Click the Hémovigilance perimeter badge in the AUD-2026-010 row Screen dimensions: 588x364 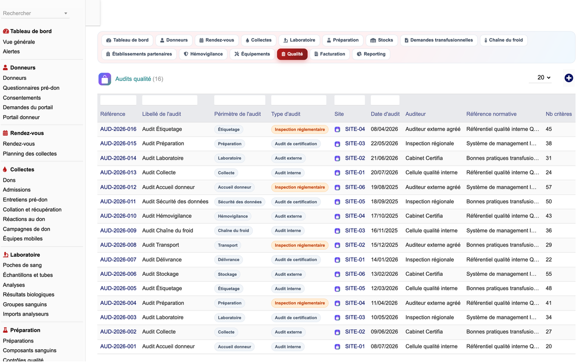coord(233,217)
